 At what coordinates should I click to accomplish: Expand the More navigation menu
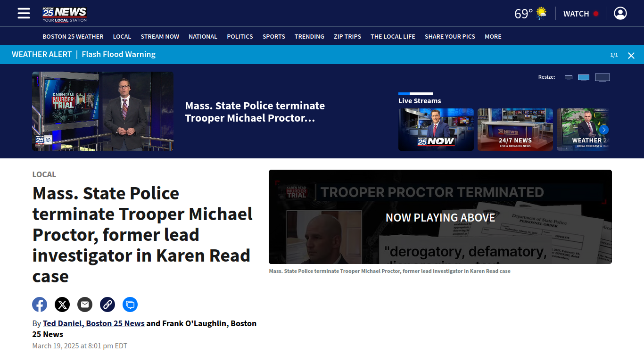493,36
